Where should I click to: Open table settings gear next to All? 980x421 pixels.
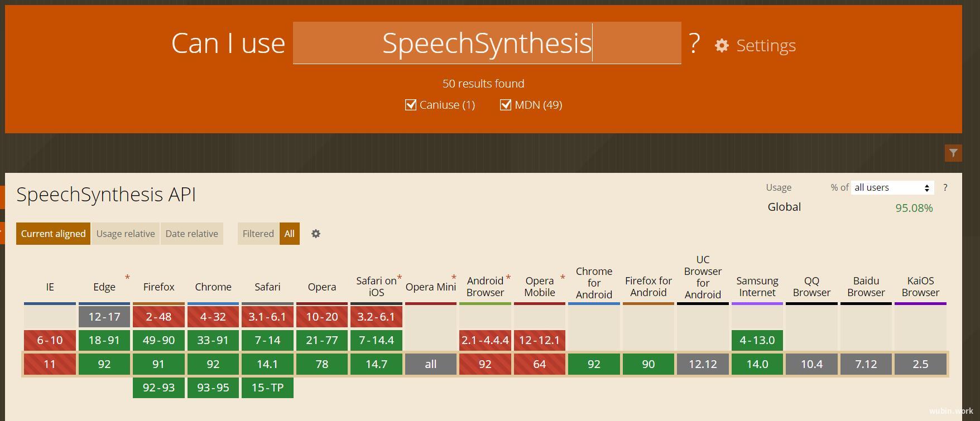click(316, 234)
